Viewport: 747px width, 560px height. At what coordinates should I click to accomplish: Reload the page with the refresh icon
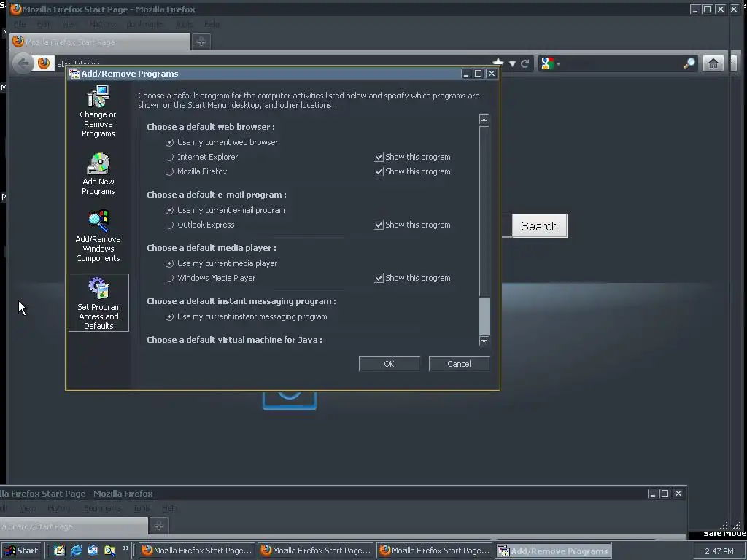pos(525,63)
